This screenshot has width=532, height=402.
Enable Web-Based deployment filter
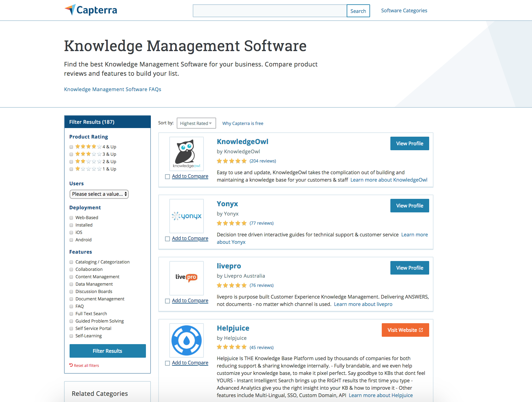click(x=71, y=218)
